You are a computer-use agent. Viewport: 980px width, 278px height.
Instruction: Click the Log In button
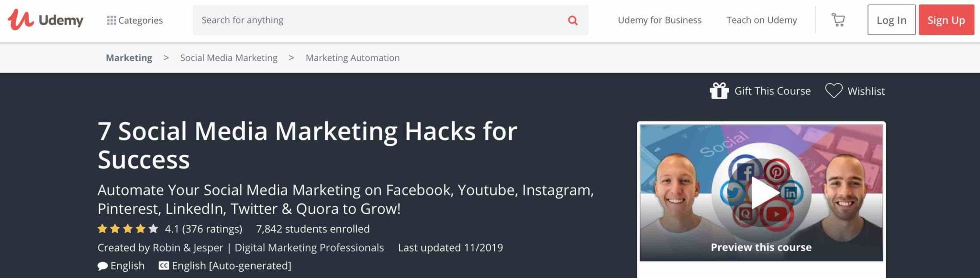[891, 20]
